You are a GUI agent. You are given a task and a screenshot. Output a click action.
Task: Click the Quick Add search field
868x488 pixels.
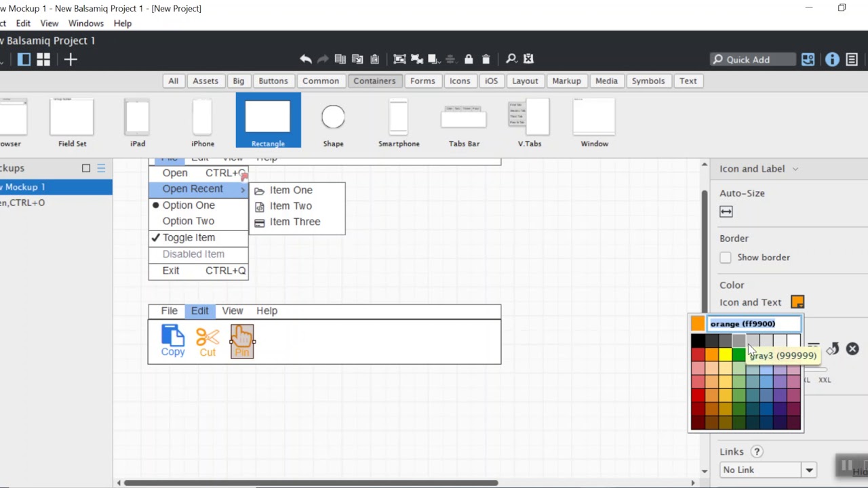pyautogui.click(x=753, y=60)
